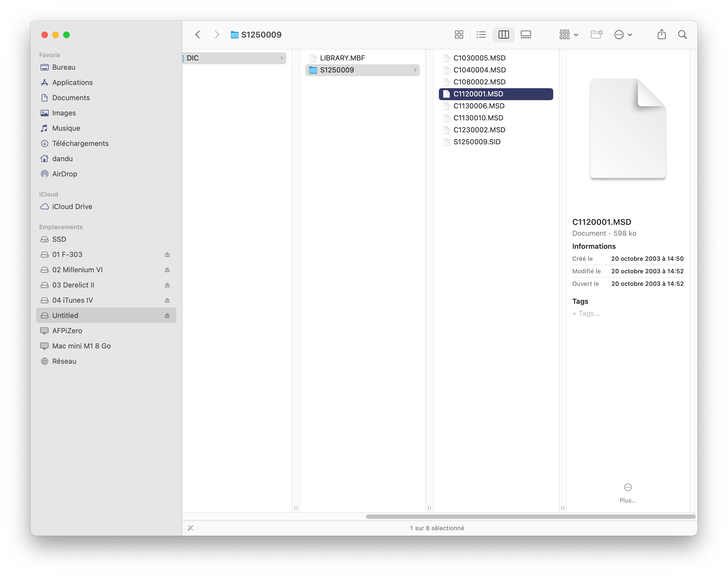
Task: Select file C1080002.MSD
Action: click(x=496, y=82)
